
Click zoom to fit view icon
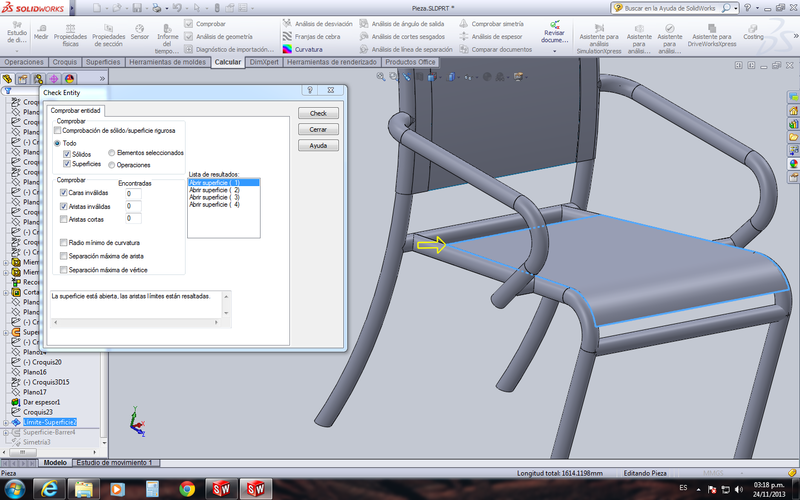click(381, 77)
